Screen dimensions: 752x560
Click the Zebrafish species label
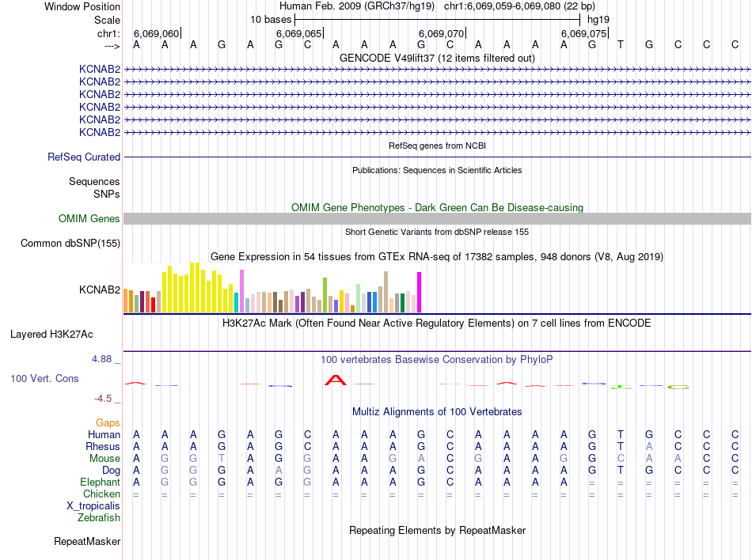pos(99,518)
